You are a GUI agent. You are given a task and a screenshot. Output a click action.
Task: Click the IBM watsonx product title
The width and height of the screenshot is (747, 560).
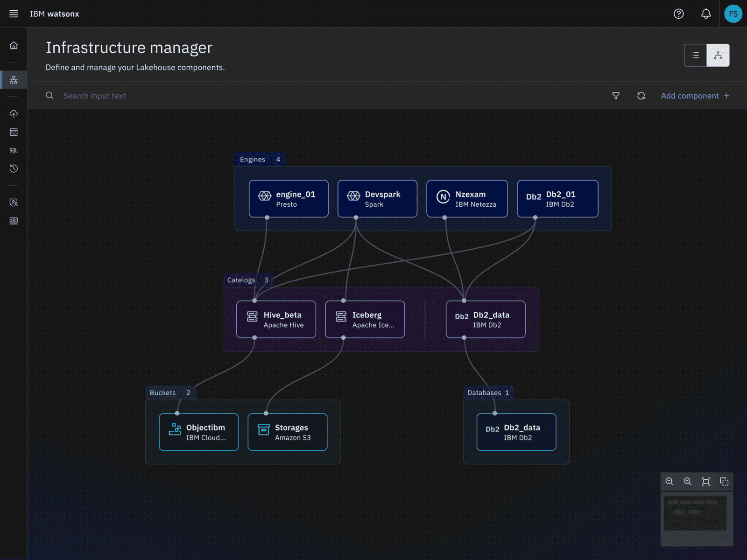click(x=55, y=14)
